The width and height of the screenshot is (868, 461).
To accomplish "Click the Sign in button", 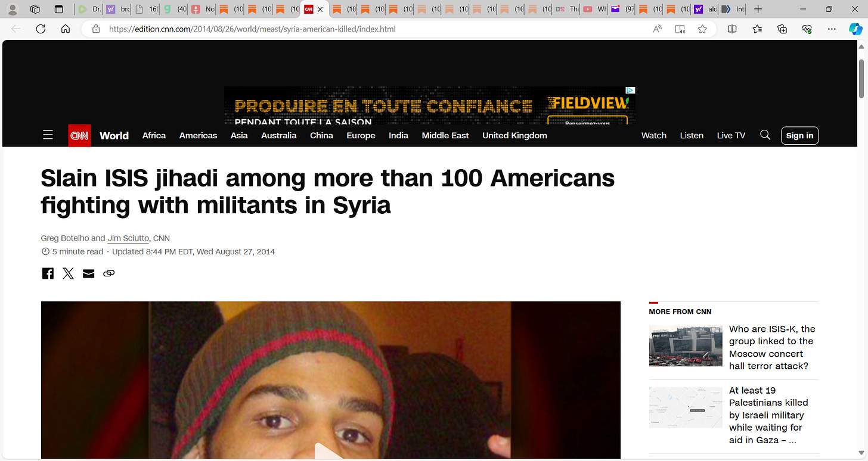I will [799, 135].
